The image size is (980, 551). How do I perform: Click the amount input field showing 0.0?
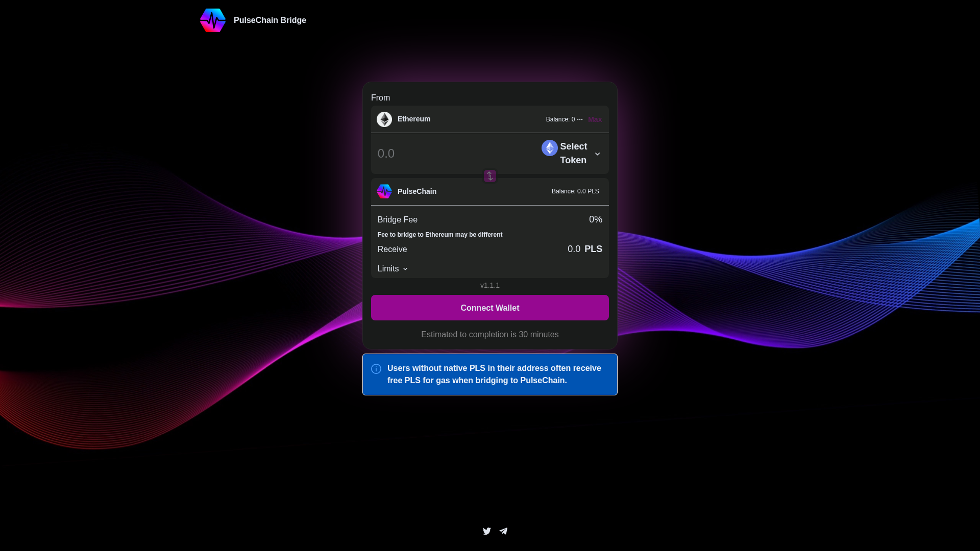(454, 154)
